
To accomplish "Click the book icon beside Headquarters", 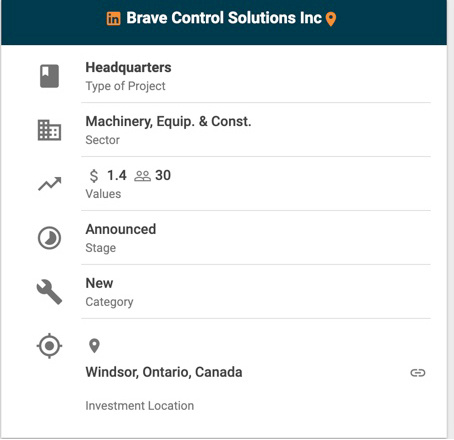I will click(x=49, y=76).
